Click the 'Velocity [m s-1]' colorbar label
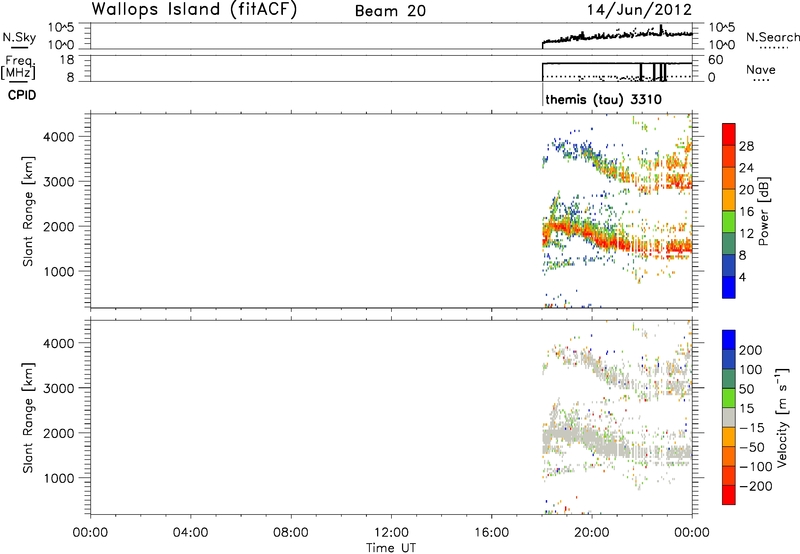 [781, 417]
